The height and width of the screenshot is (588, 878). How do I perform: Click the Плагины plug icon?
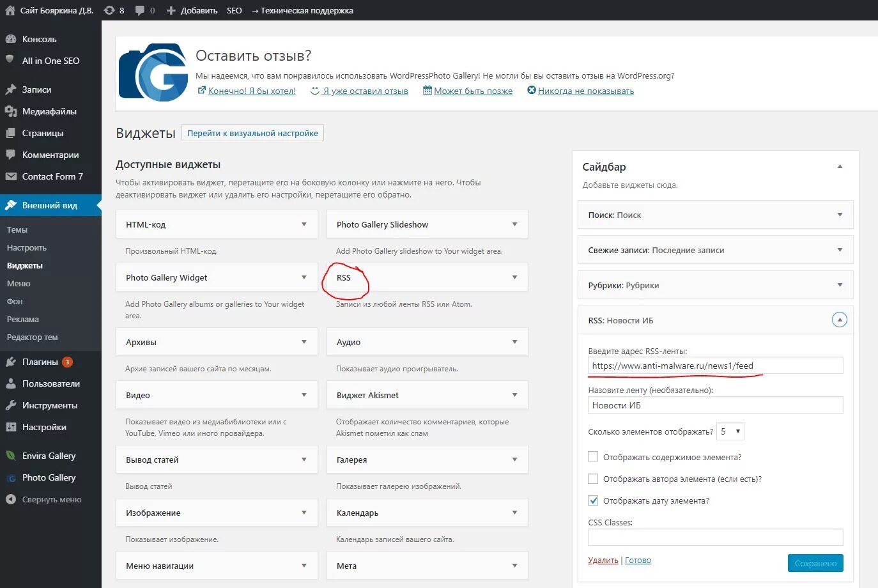[x=11, y=362]
